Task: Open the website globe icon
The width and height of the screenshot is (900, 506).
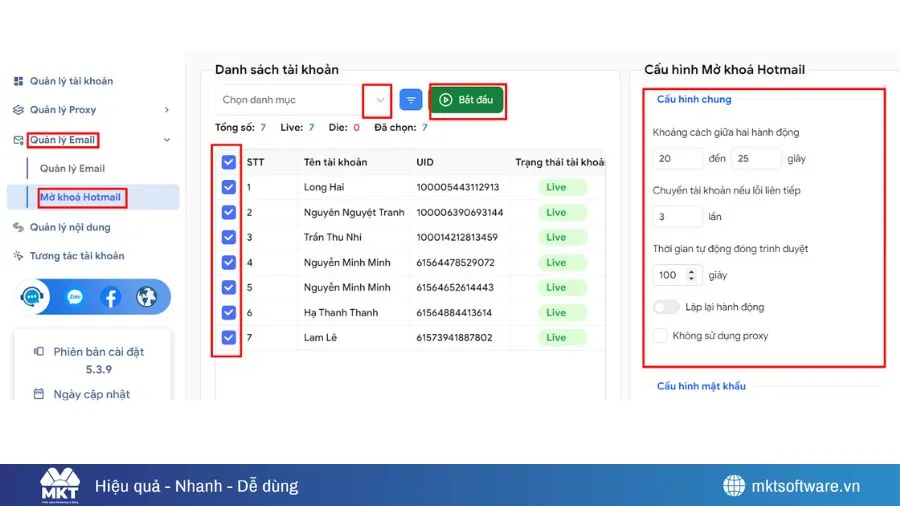Action: pos(146,297)
